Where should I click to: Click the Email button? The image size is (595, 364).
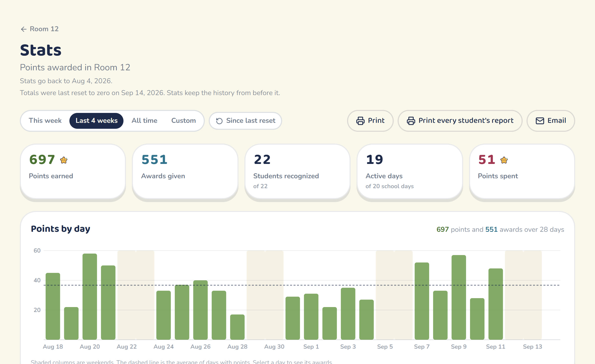click(551, 121)
